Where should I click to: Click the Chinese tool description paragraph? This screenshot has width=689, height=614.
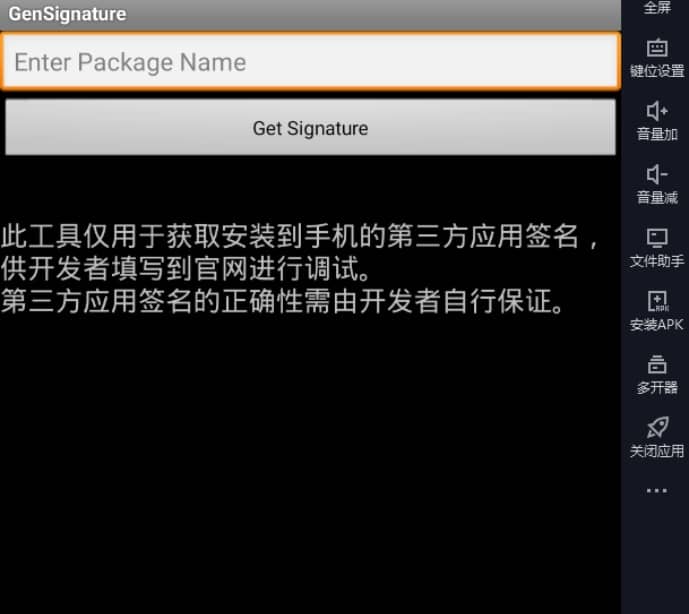pos(300,269)
